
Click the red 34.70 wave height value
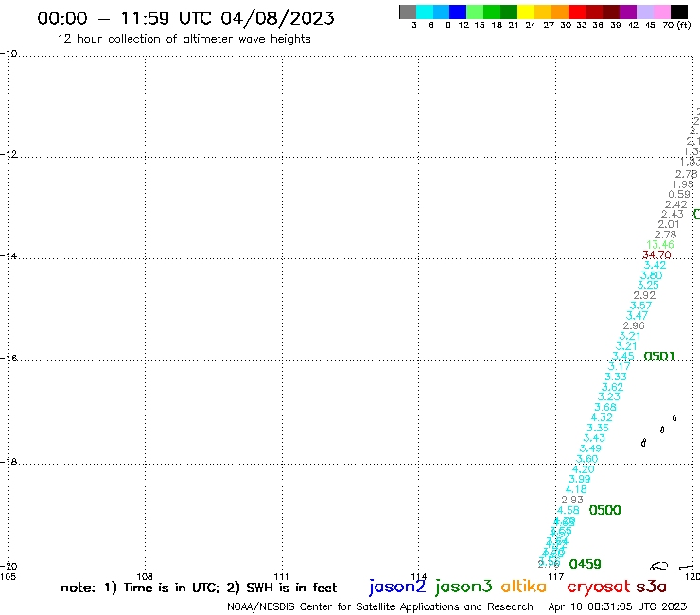[x=656, y=255]
